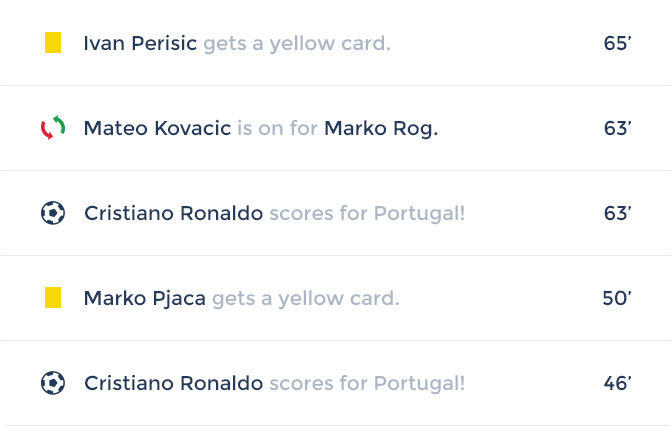This screenshot has height=427, width=672.
Task: Click the 46' minute marker
Action: click(x=617, y=383)
